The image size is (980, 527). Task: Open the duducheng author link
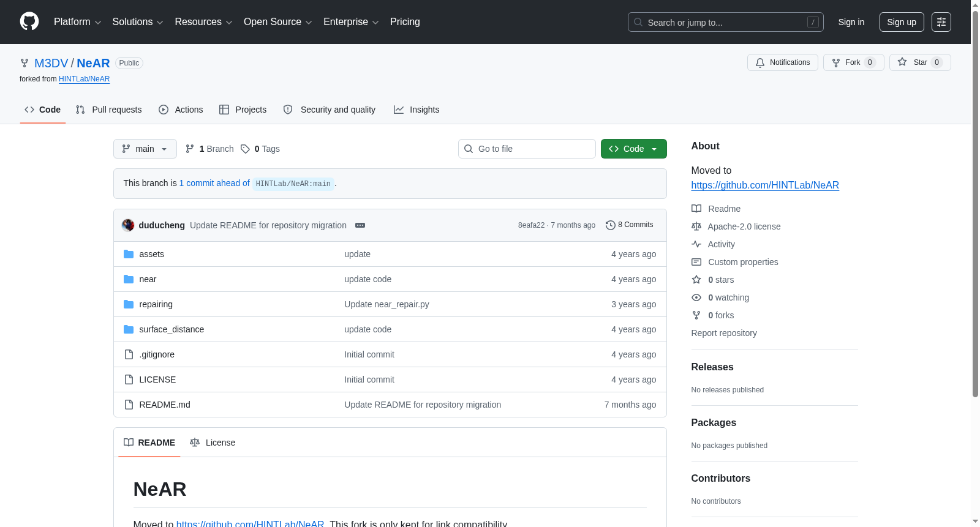click(162, 225)
